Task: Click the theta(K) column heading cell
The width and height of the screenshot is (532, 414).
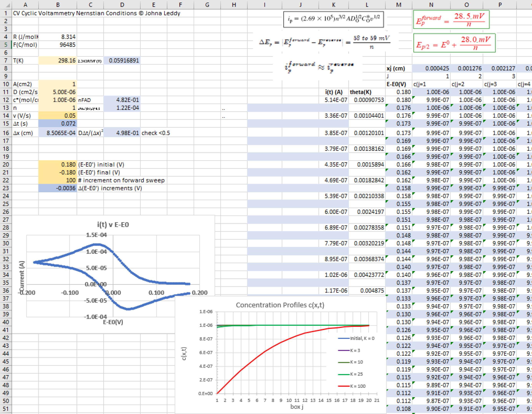Action: 367,92
